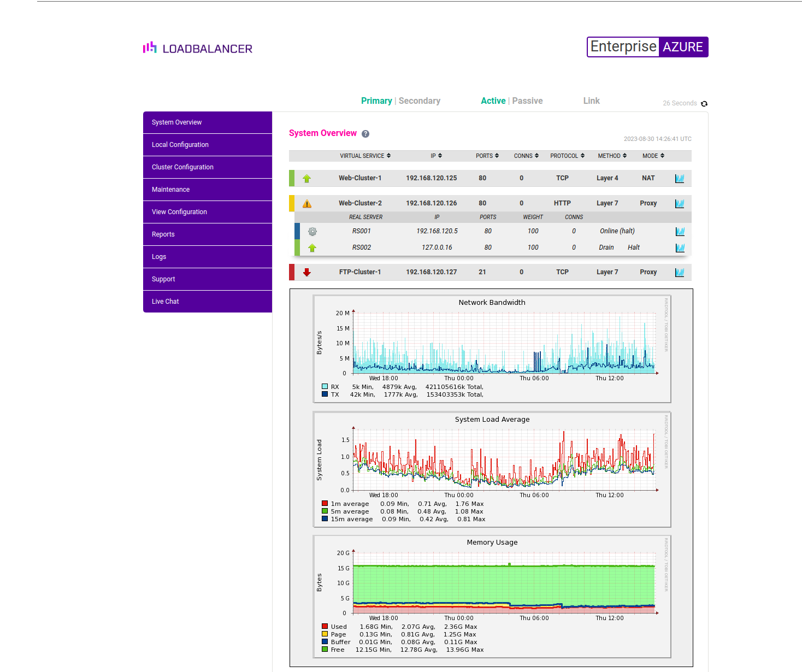Sort table by the VIRTUAL SERVICE column arrows

tap(388, 156)
